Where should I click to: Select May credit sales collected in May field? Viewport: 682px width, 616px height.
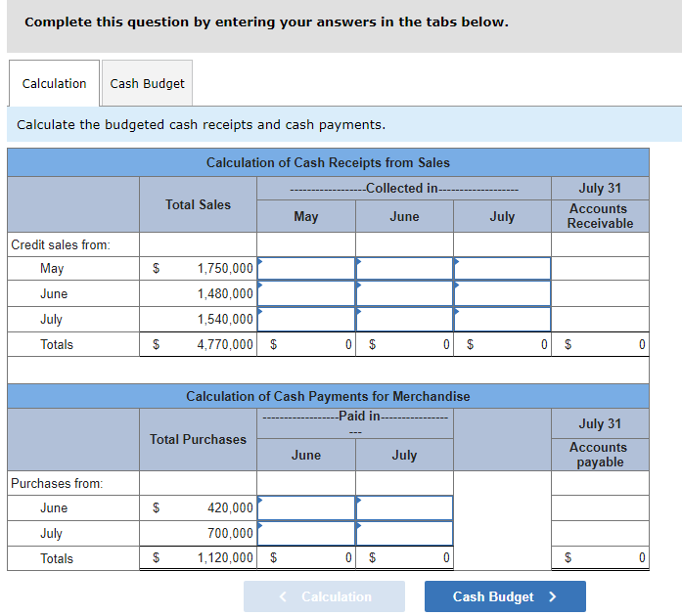(306, 268)
